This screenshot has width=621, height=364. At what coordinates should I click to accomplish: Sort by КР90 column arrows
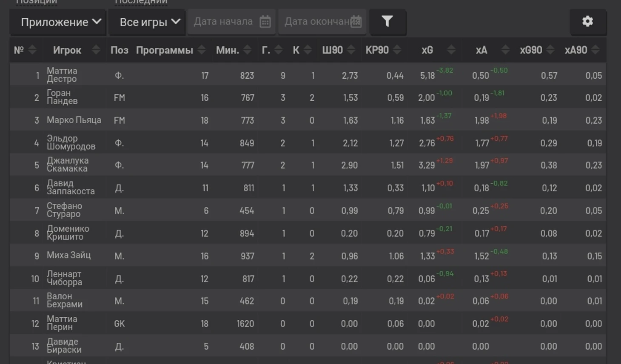tap(397, 50)
